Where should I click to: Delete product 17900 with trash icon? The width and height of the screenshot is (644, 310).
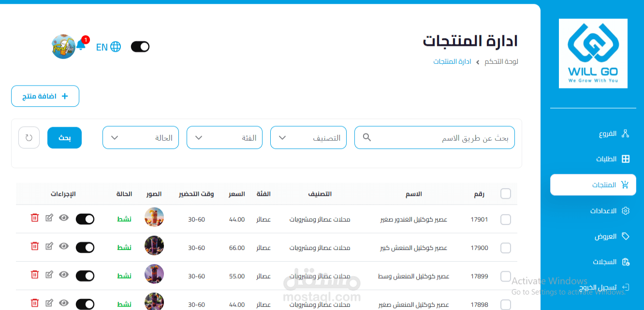(34, 246)
